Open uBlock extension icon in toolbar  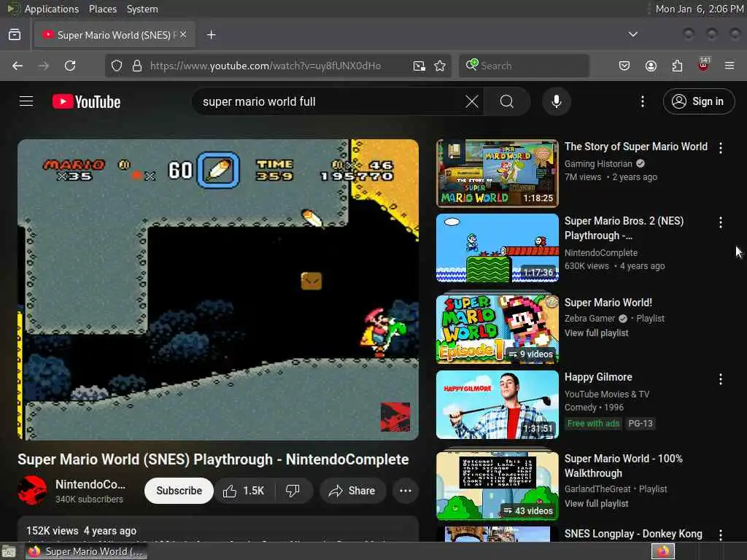(x=703, y=65)
